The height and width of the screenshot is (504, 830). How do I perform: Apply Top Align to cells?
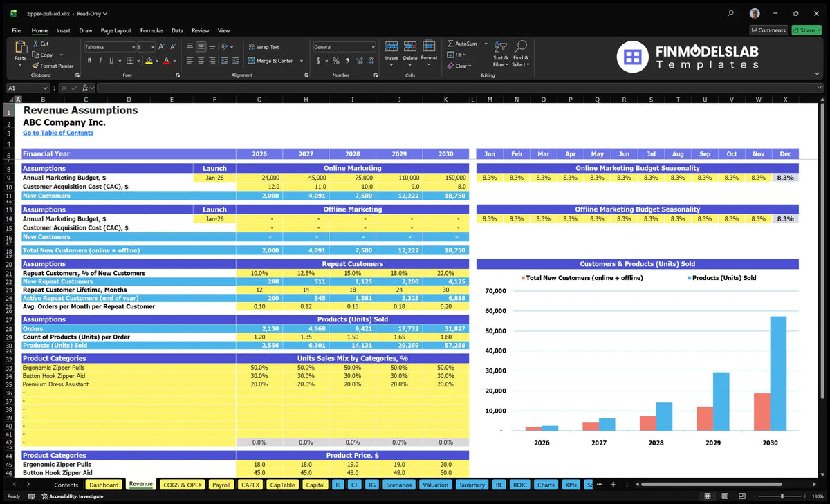(x=190, y=47)
